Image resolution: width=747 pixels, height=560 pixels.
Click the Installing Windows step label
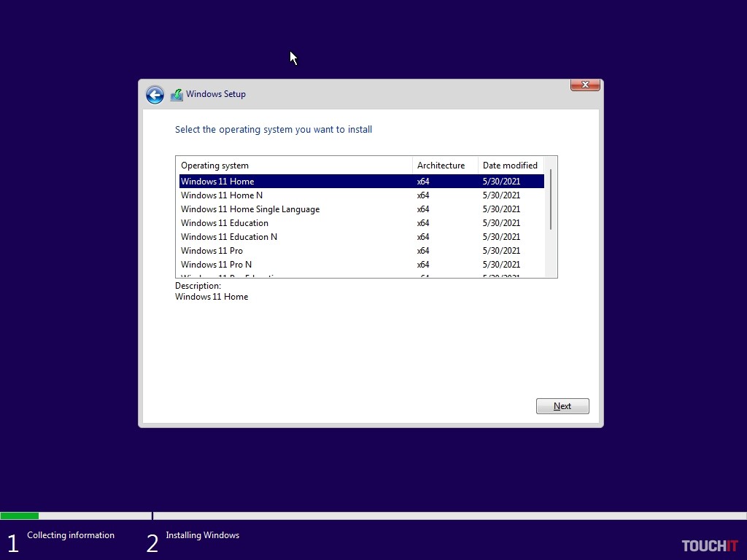coord(202,535)
